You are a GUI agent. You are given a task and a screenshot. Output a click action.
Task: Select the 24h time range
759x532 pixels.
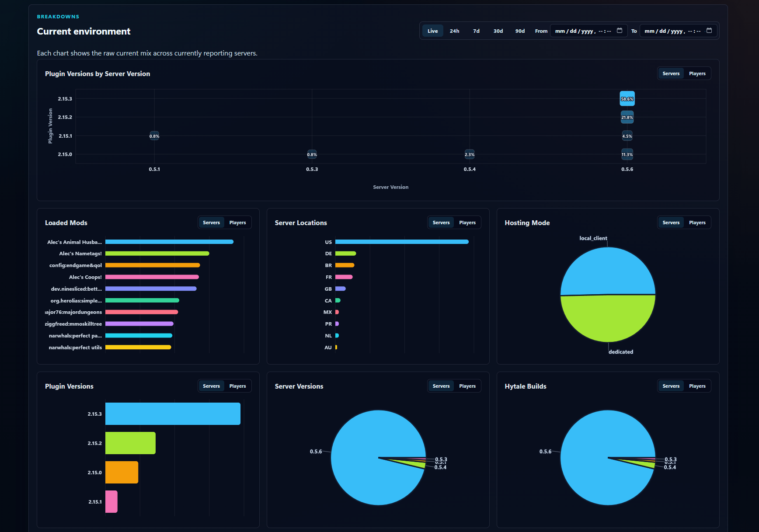454,31
